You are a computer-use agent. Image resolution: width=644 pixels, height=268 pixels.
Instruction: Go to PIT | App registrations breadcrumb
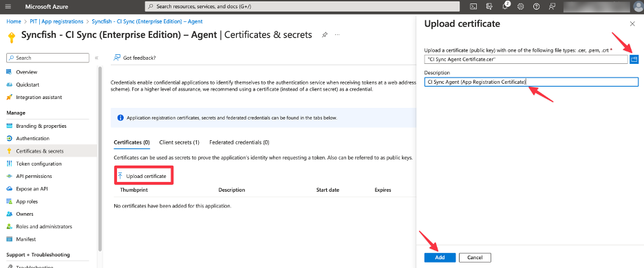coord(56,21)
